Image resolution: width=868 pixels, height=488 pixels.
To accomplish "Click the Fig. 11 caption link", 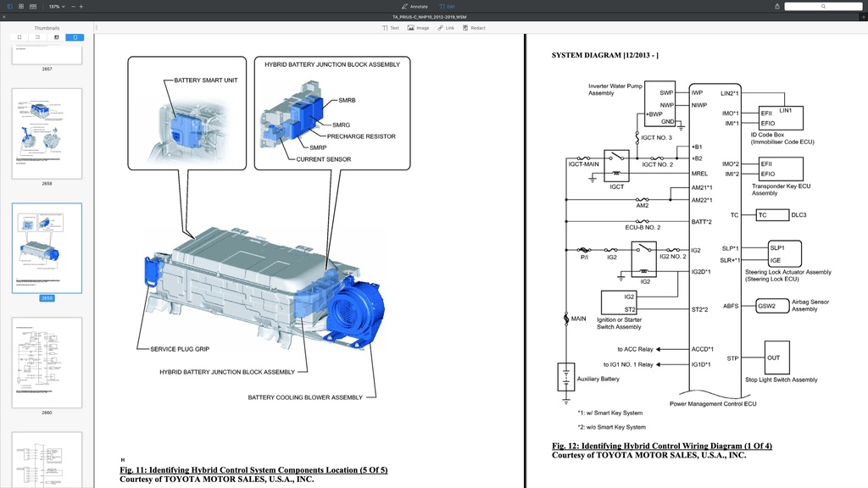I will click(253, 470).
